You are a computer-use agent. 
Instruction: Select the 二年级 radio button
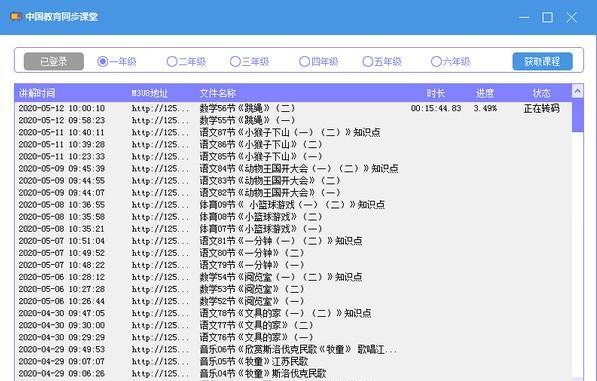coord(186,61)
